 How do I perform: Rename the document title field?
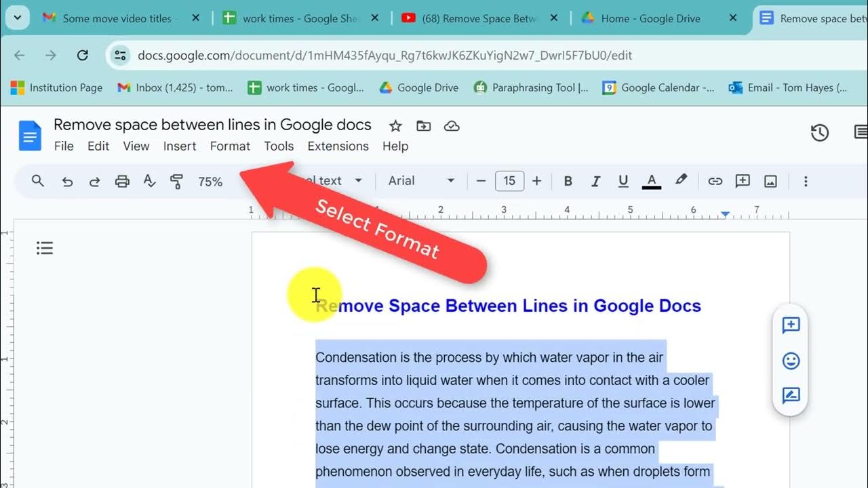pyautogui.click(x=212, y=125)
